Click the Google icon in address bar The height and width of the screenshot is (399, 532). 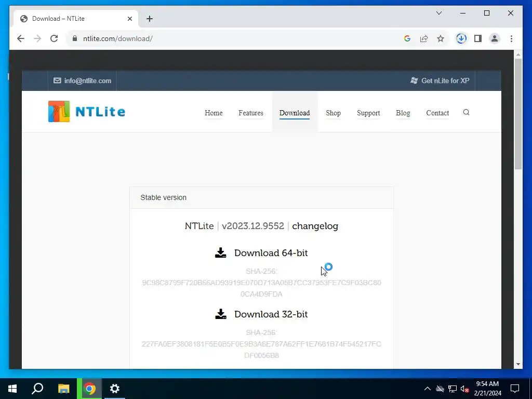click(407, 38)
